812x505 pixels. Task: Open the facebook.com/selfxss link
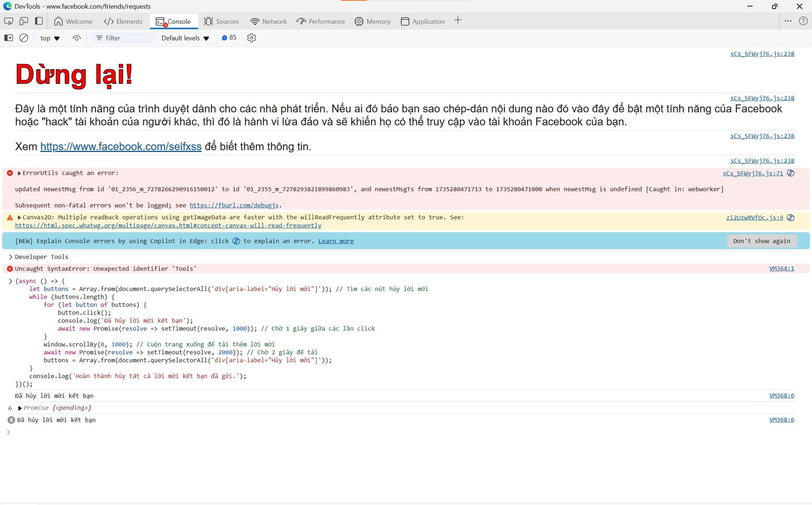click(x=121, y=146)
